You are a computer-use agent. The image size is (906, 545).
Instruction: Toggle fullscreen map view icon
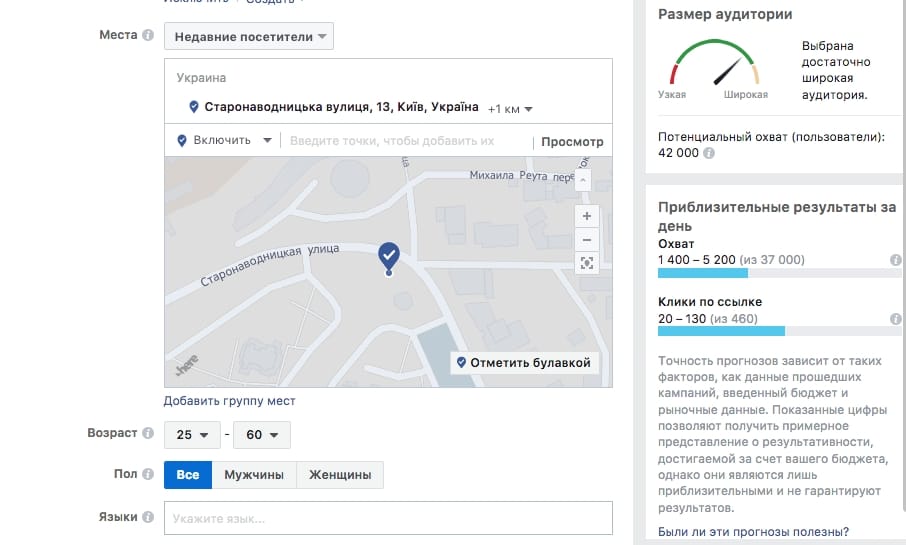pos(587,264)
